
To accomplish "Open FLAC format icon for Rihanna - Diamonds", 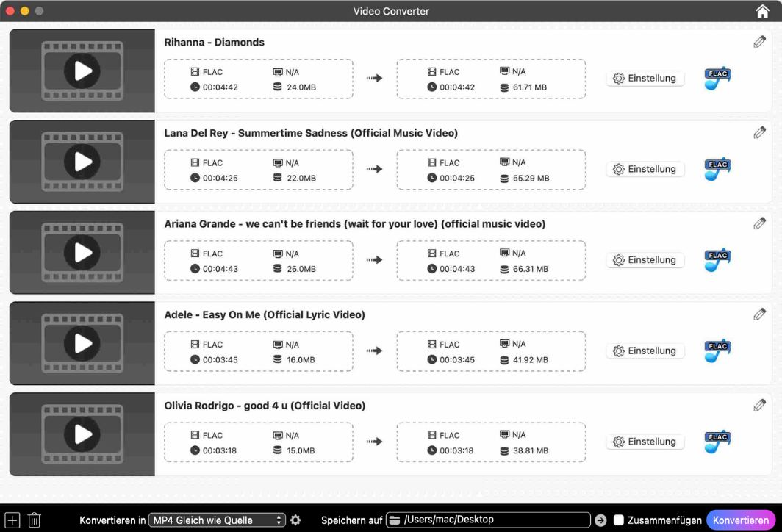I will click(717, 79).
